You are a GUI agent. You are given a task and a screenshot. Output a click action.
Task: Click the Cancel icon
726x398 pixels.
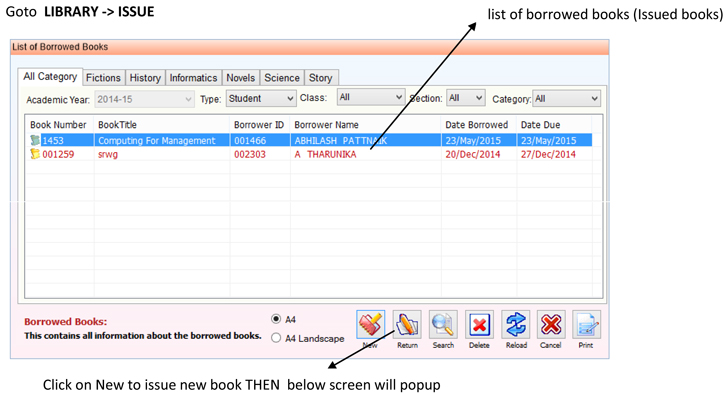pyautogui.click(x=551, y=324)
